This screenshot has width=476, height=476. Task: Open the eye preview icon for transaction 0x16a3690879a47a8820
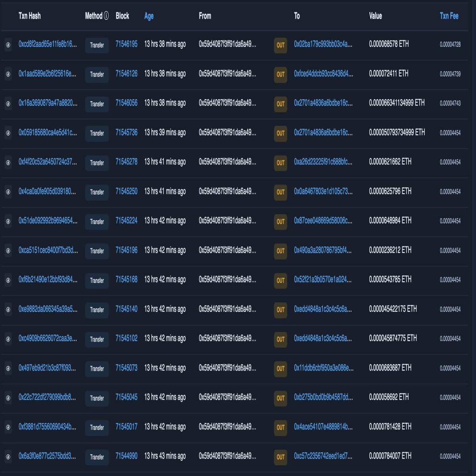click(x=8, y=104)
